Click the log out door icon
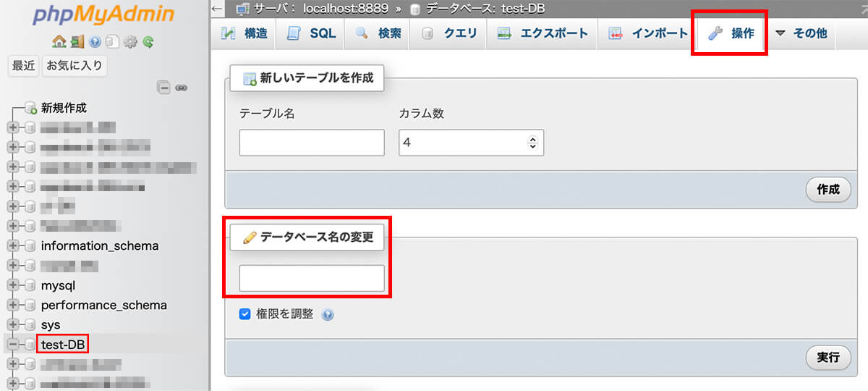Screen dimensions: 868x391 (x=76, y=42)
